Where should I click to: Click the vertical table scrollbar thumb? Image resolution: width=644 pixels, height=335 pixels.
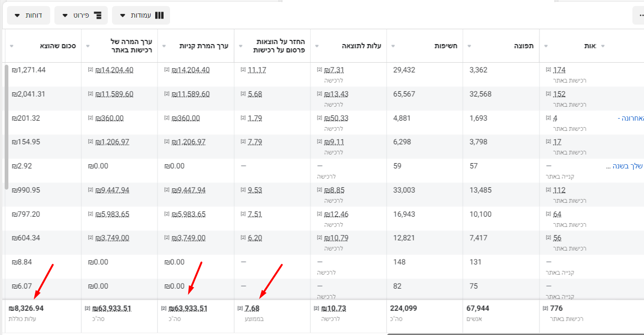[7, 127]
